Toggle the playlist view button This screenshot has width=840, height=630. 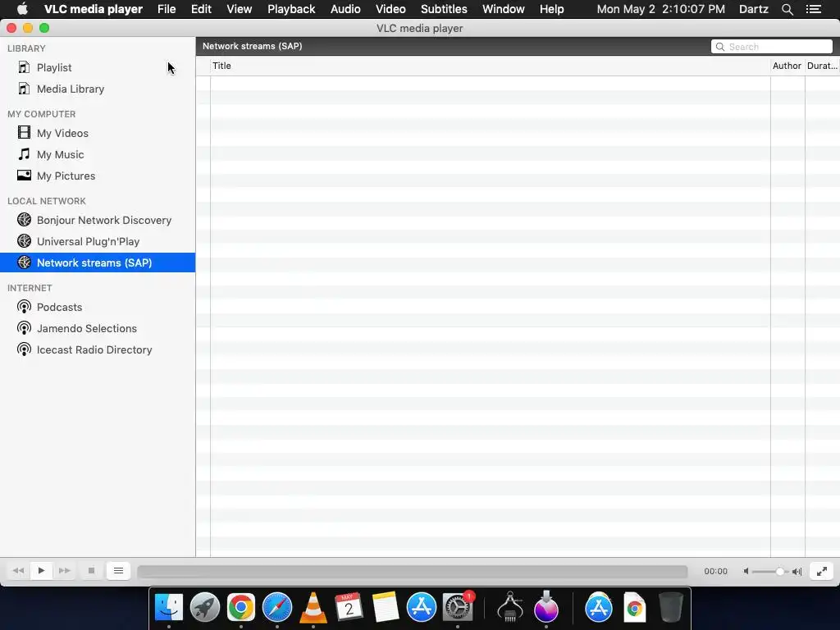click(118, 571)
